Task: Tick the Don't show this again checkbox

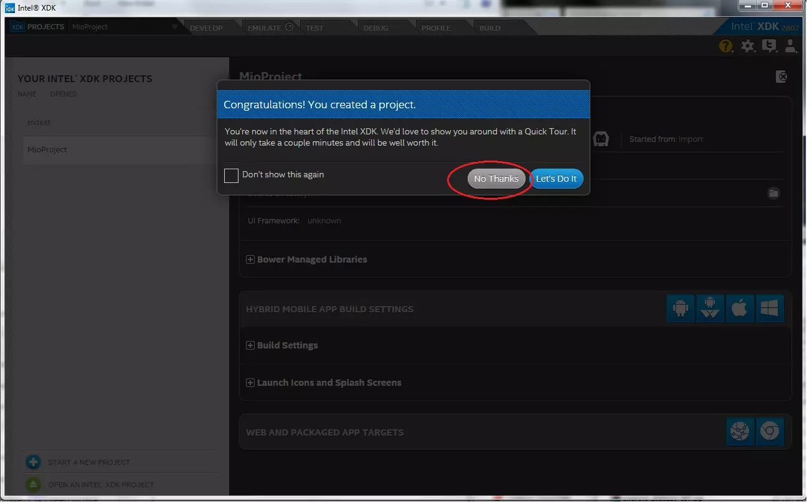Action: [231, 175]
